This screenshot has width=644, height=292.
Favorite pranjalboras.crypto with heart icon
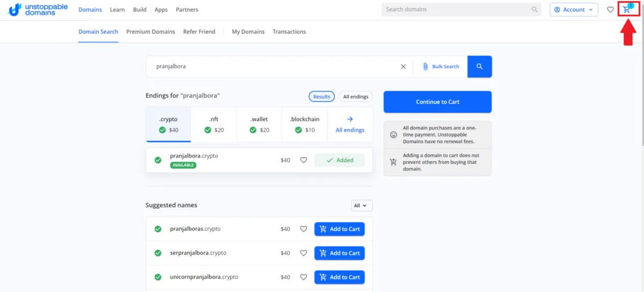303,229
